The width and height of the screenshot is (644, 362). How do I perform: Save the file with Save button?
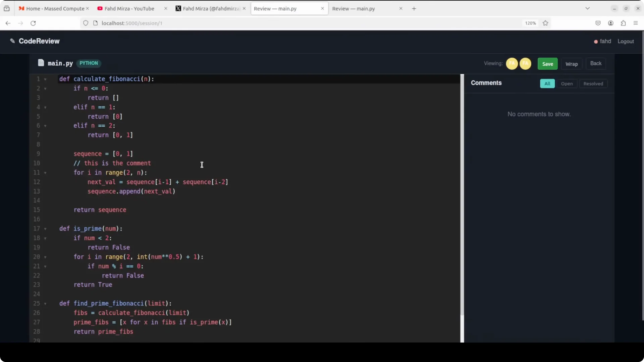point(547,64)
